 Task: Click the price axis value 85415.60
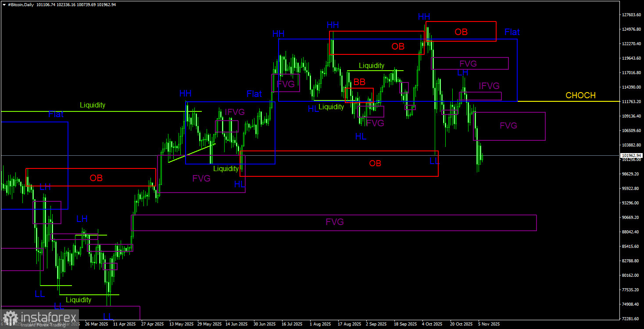631,247
